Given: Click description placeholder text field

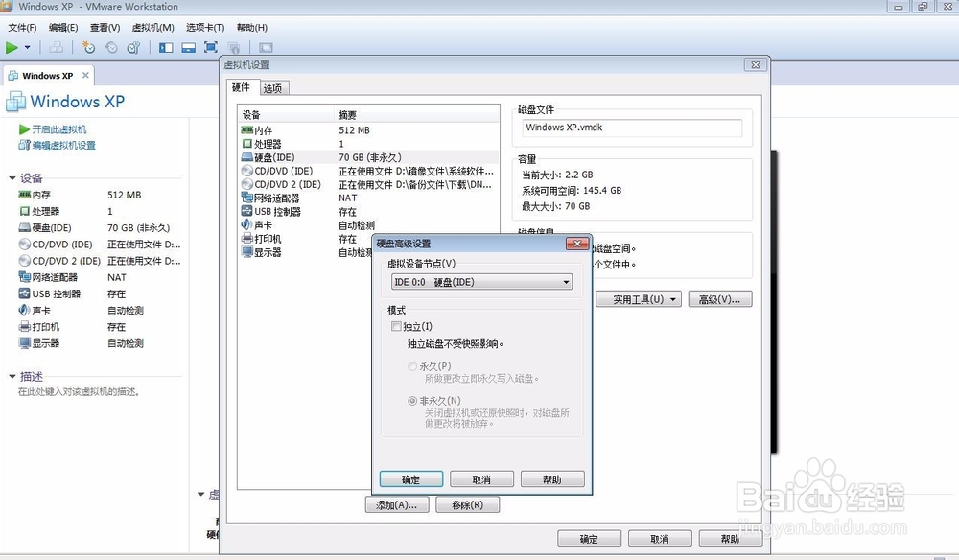Looking at the screenshot, I should point(79,391).
